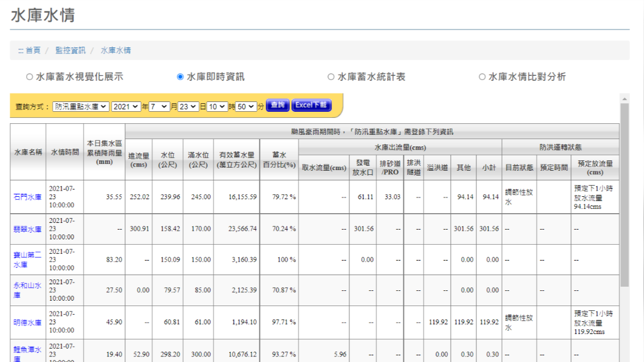Click 寶山第二水庫 100 % cell
Screen dimensions: 644x362
[279, 260]
